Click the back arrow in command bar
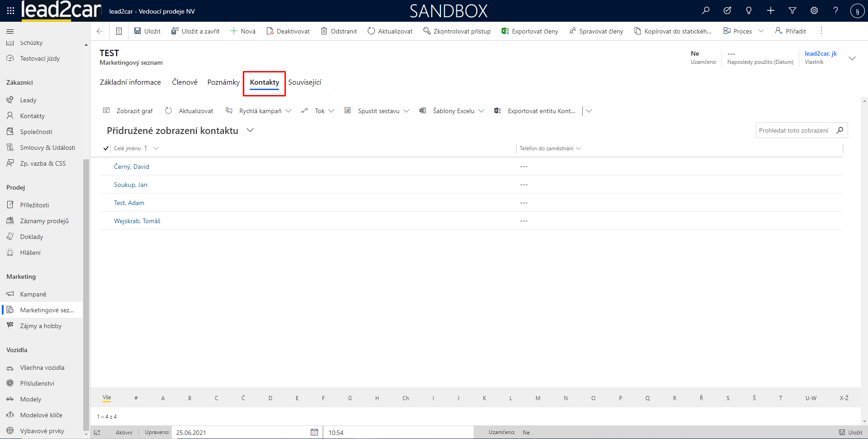 coord(100,31)
